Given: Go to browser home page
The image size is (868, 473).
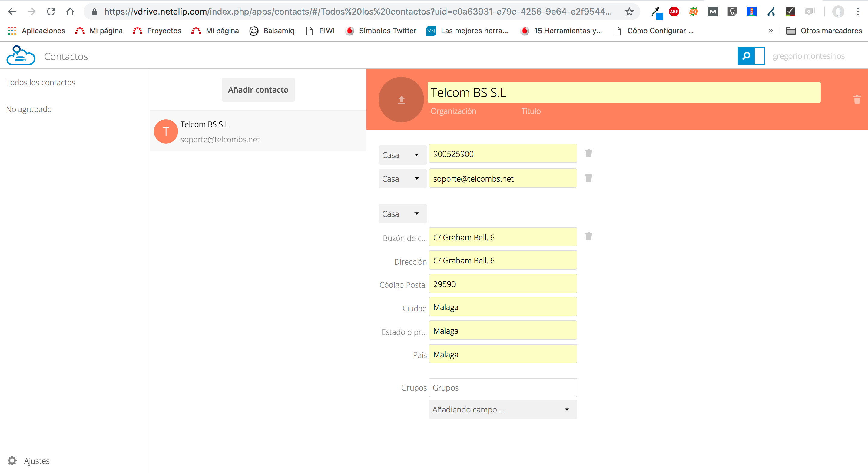Looking at the screenshot, I should coord(70,12).
